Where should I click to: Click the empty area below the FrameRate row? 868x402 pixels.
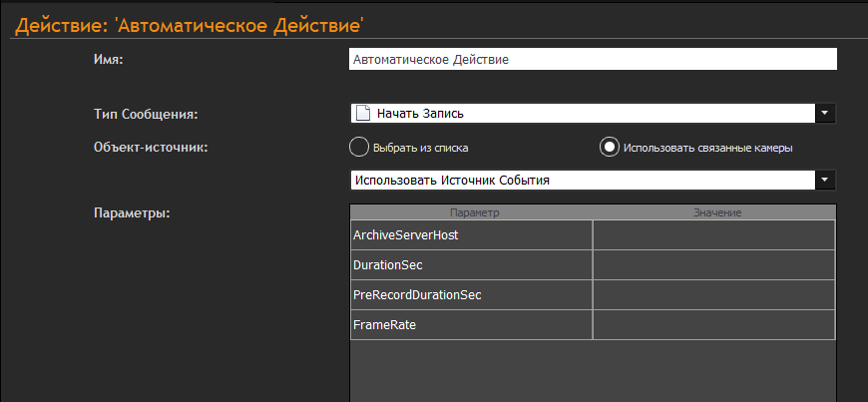(593, 371)
